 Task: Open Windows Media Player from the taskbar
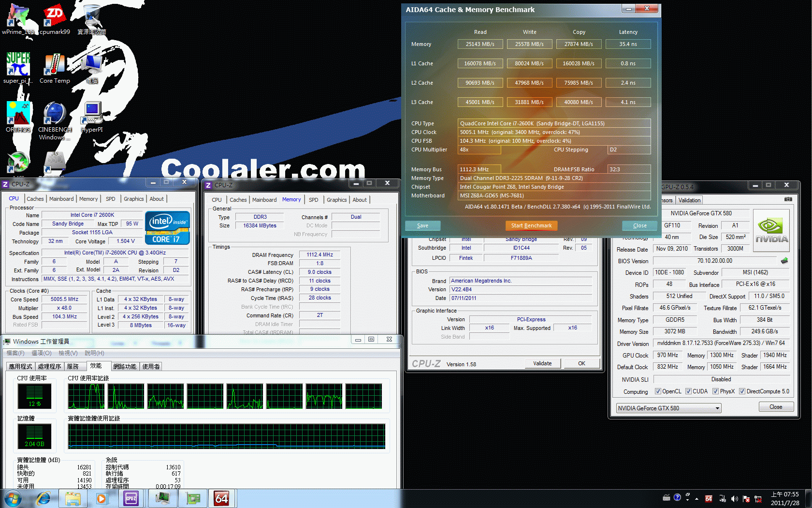(x=101, y=498)
